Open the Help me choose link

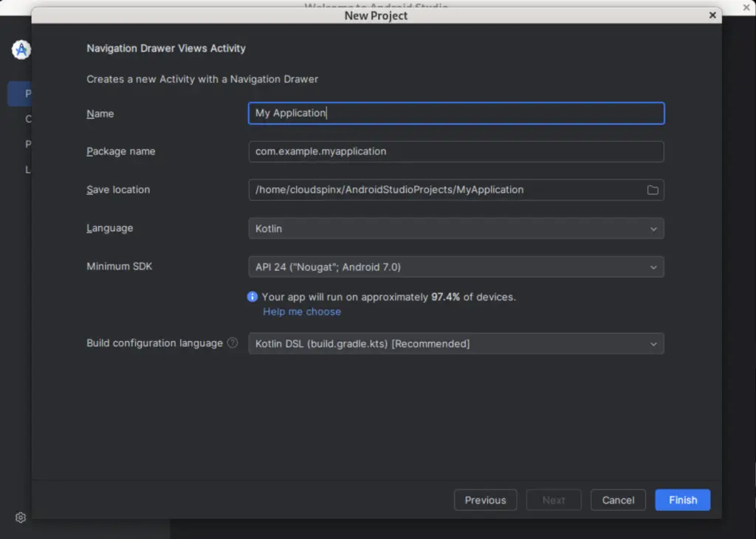point(301,312)
